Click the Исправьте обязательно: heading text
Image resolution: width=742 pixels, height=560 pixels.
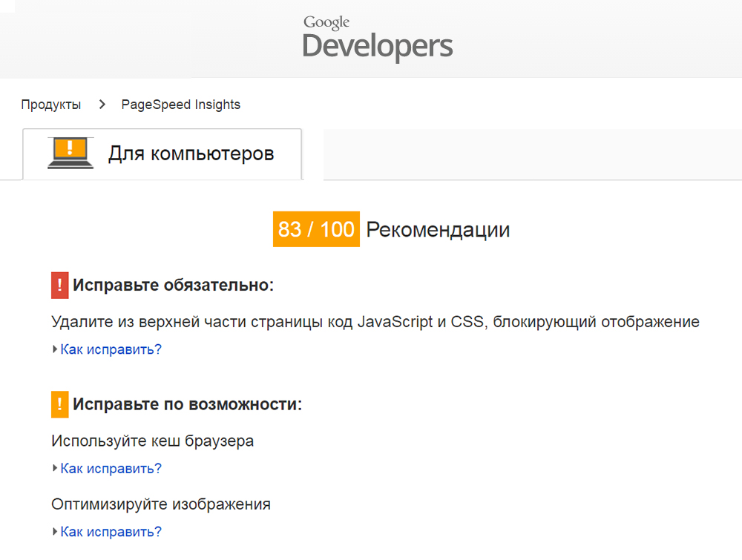[x=173, y=286]
